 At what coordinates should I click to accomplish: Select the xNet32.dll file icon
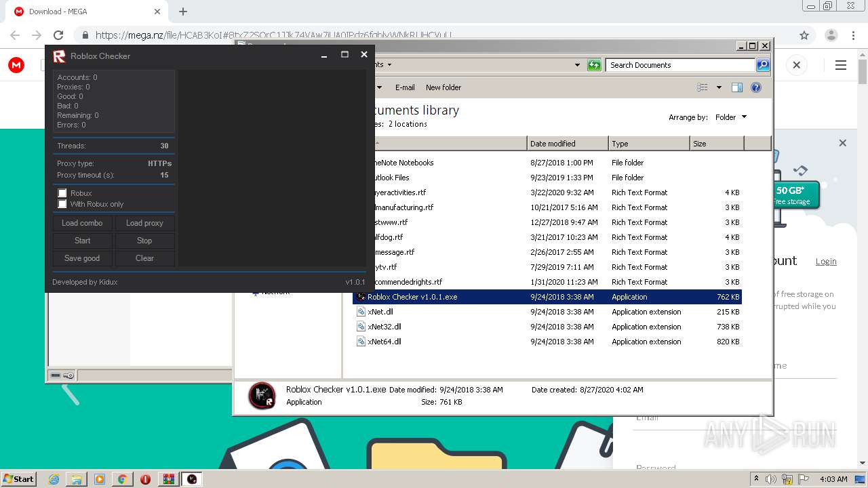click(x=361, y=327)
